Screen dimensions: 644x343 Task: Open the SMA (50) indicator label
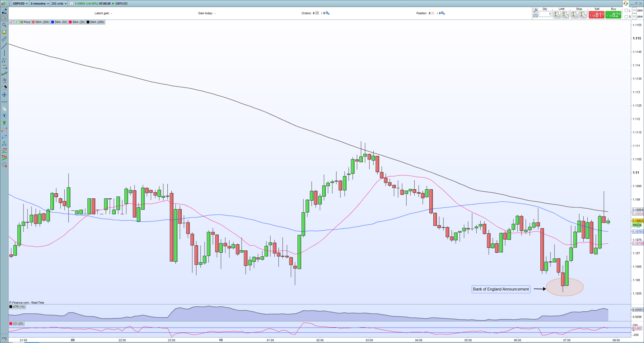[59, 22]
